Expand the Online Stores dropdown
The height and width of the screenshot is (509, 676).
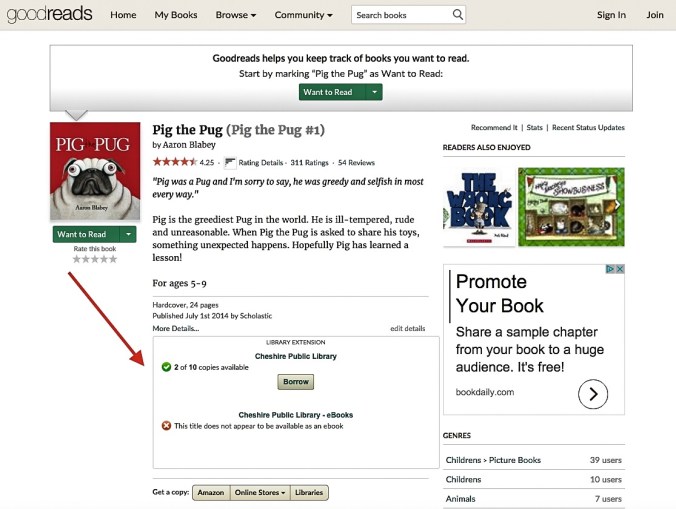(260, 492)
